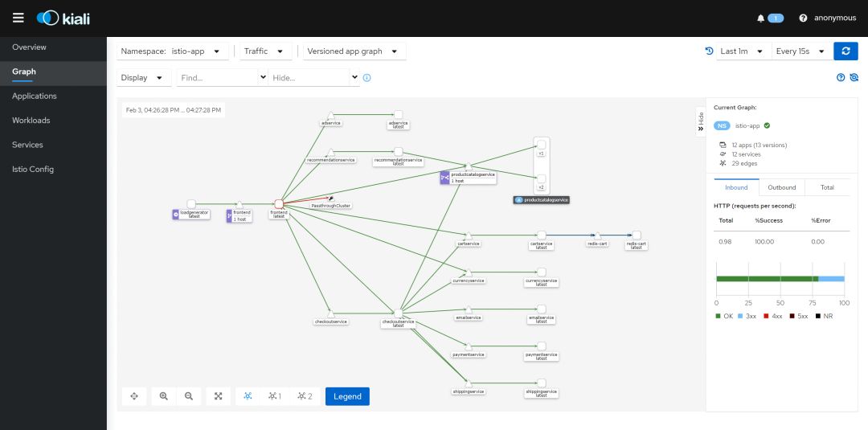Open the Every 15s refresh interval dropdown

point(801,51)
